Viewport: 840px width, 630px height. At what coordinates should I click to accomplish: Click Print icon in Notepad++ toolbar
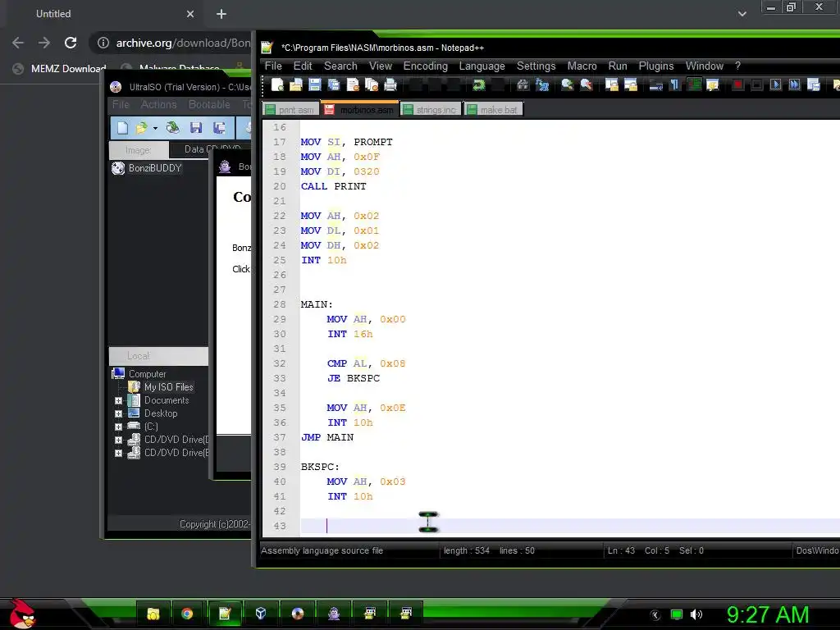coord(390,84)
